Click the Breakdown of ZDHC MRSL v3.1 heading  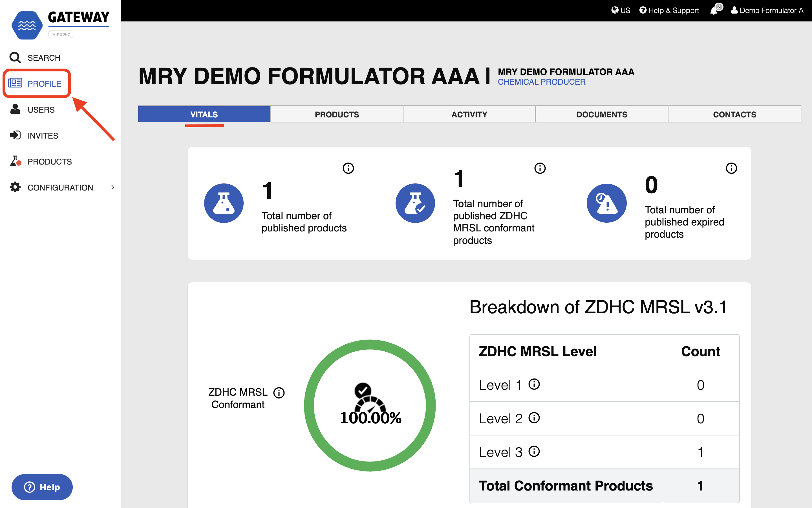pos(598,307)
